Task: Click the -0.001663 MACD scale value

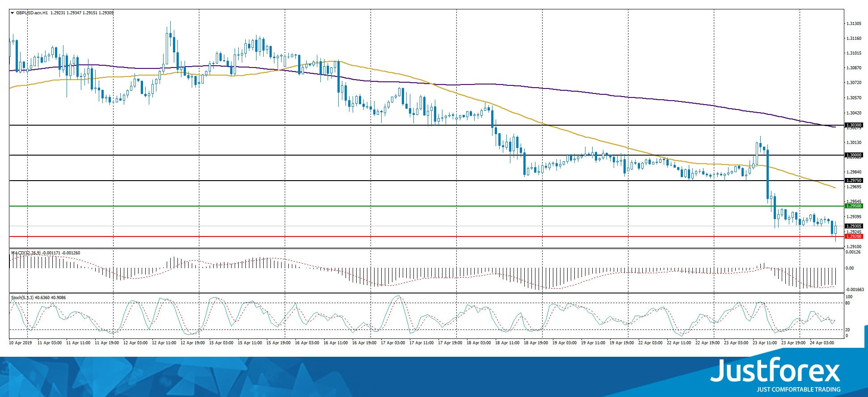Action: [x=855, y=290]
